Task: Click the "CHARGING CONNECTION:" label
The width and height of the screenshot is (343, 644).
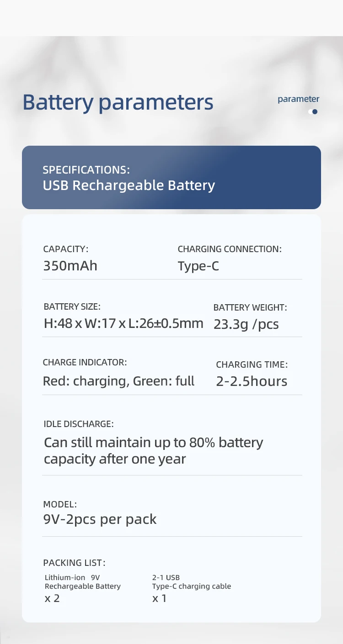Action: [x=229, y=249]
